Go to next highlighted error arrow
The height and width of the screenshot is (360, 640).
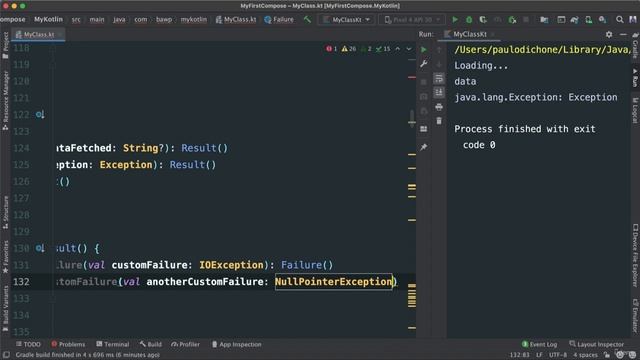click(x=409, y=49)
